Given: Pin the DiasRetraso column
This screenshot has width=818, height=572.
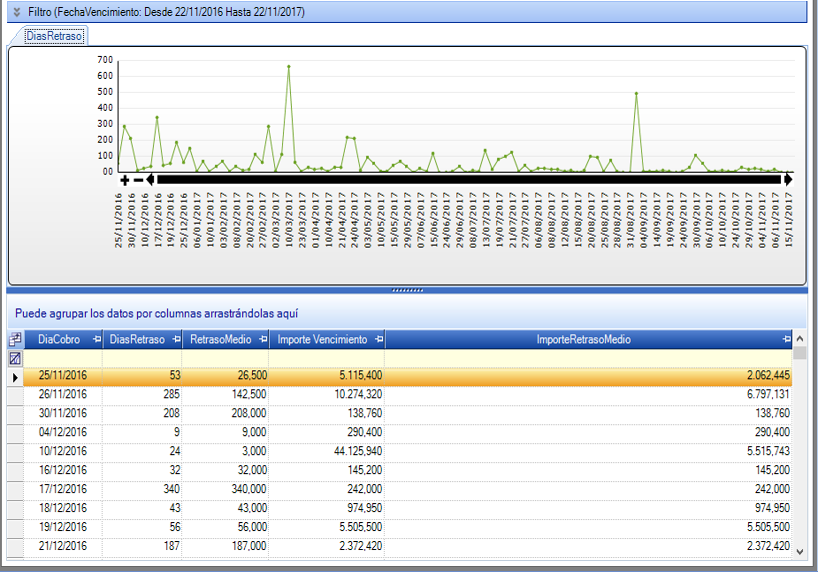Looking at the screenshot, I should (176, 340).
